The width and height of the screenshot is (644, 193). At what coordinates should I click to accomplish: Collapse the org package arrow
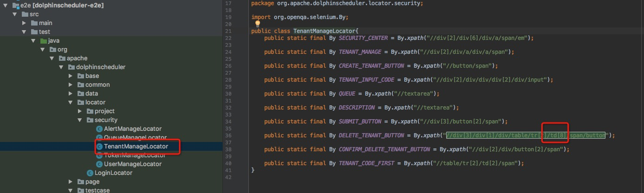43,49
